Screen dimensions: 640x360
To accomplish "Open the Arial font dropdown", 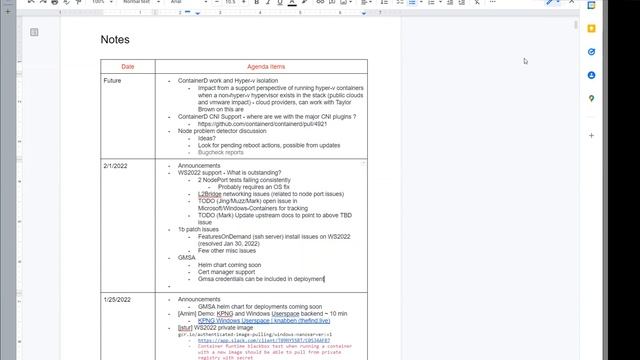I will 189,2.
